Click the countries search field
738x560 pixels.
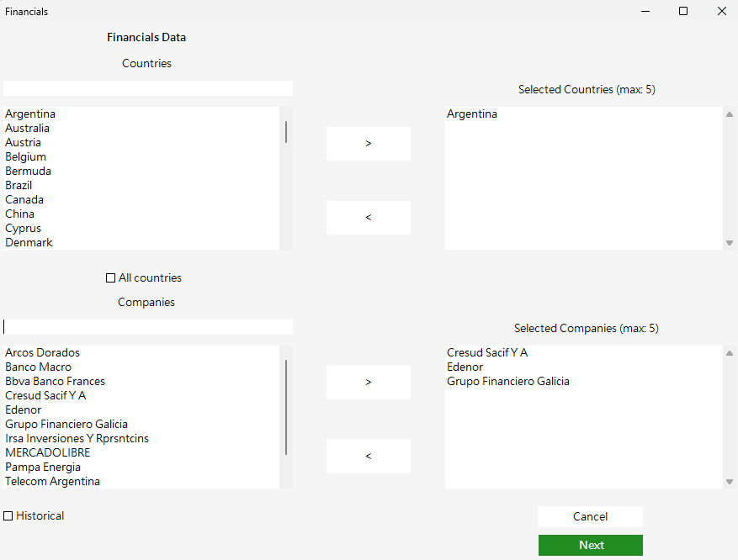click(x=147, y=87)
